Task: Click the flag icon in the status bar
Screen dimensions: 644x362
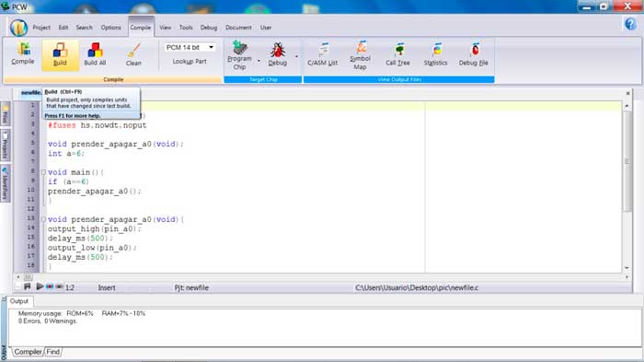Action: click(27, 286)
